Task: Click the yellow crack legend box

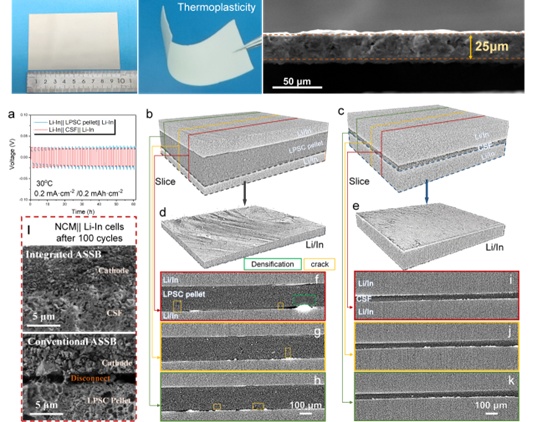Action: coord(319,264)
